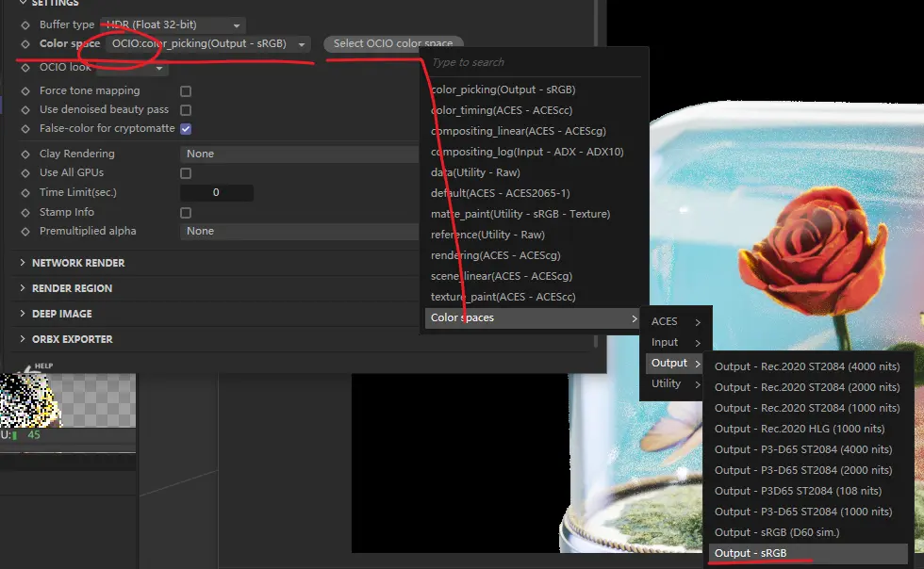Image resolution: width=924 pixels, height=569 pixels.
Task: Click the keyframe diamond beside Color space
Action: pos(25,44)
